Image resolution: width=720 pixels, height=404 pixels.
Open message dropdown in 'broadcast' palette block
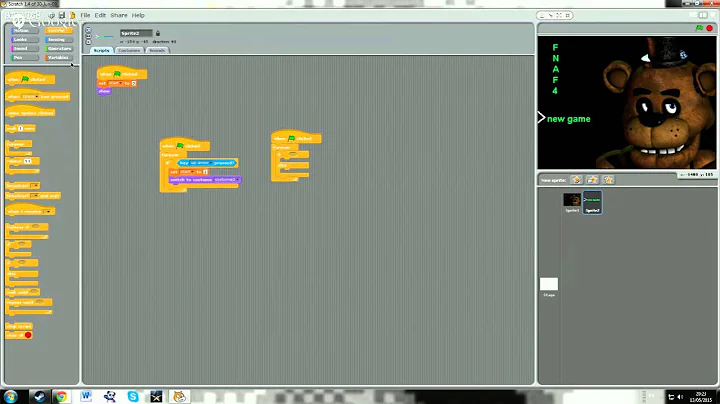[34, 185]
